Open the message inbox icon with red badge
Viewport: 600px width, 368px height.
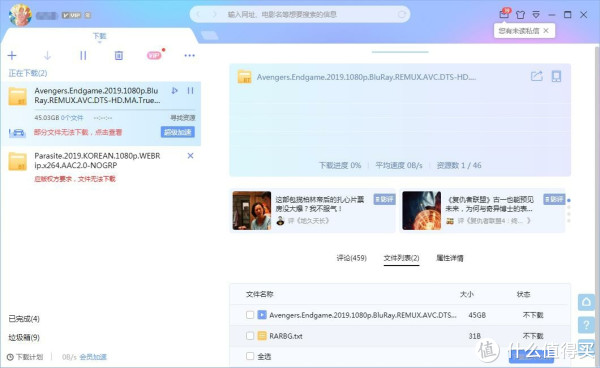coord(504,14)
